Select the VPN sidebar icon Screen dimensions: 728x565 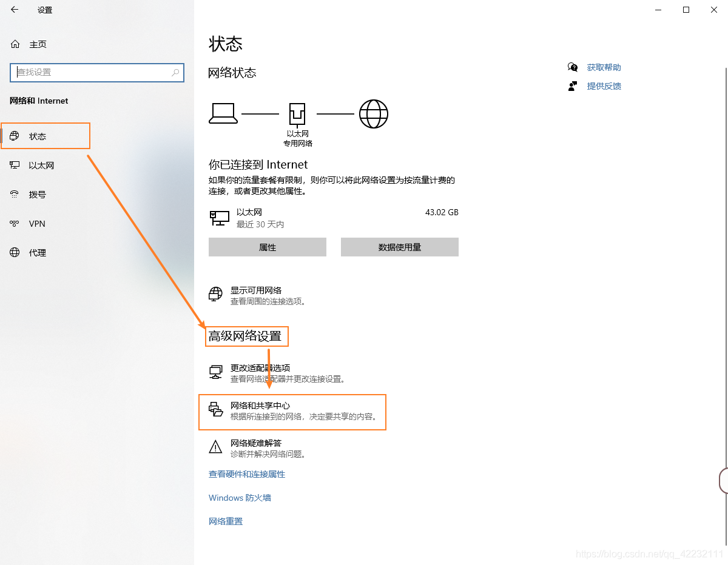click(x=15, y=224)
